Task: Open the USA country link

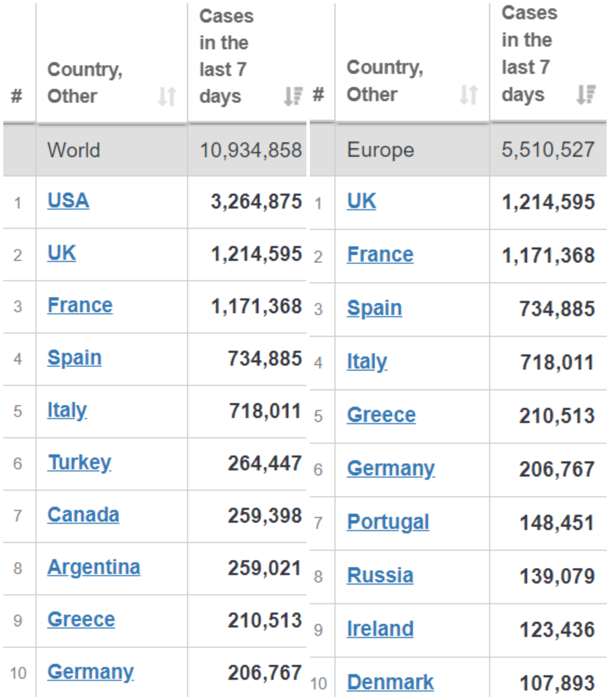Action: (68, 201)
